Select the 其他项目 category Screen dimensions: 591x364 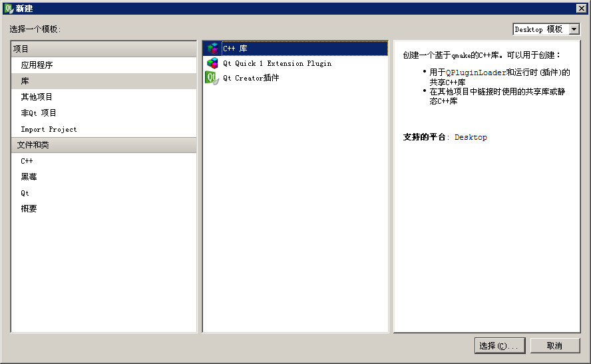pyautogui.click(x=104, y=97)
